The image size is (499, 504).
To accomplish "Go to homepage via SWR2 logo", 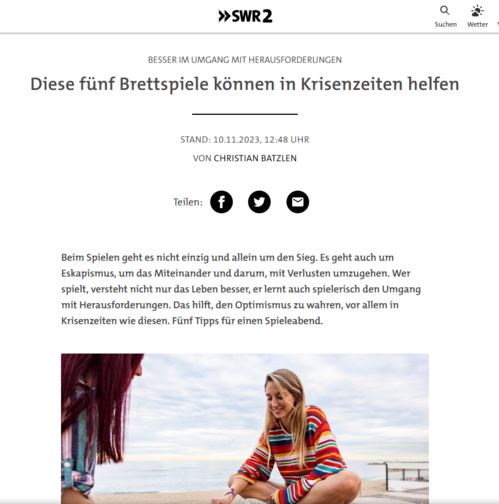I will point(245,16).
